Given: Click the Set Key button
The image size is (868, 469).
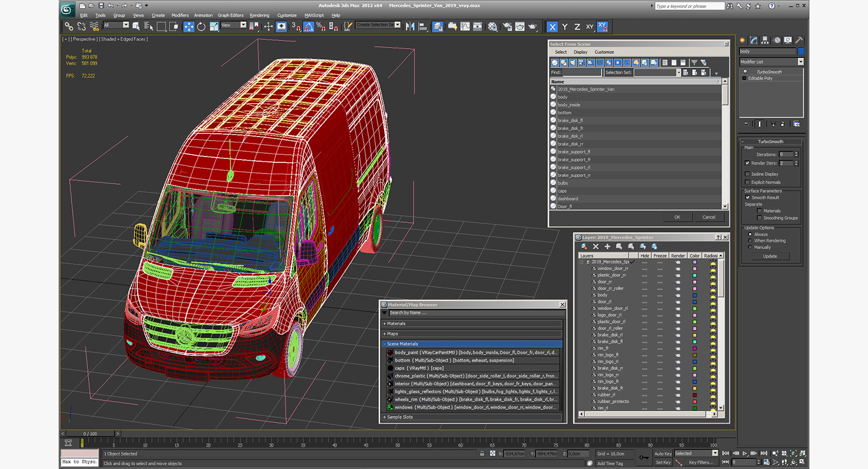Looking at the screenshot, I should pos(663,462).
